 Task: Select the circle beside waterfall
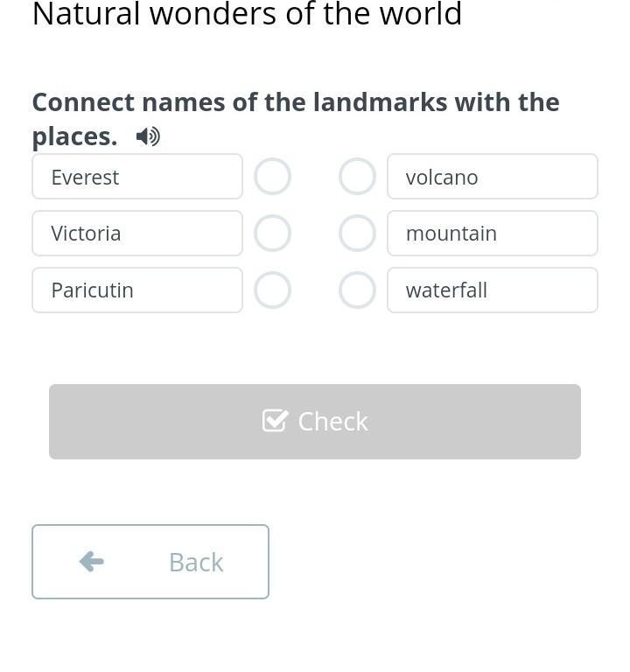pyautogui.click(x=357, y=290)
